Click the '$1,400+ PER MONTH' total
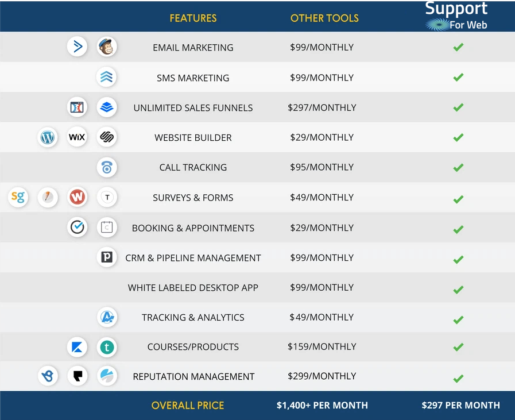This screenshot has width=515, height=420. point(322,406)
